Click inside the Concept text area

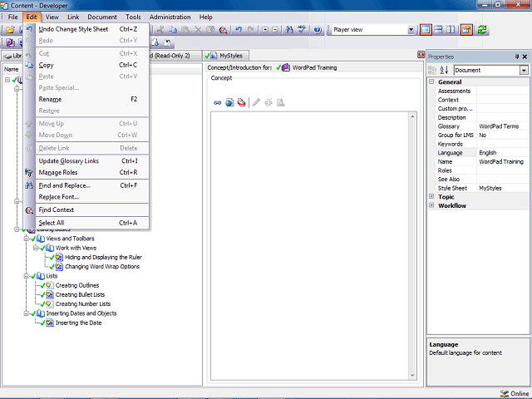pos(310,246)
